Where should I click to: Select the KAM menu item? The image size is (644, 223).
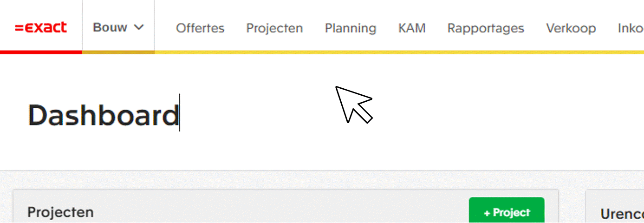tap(412, 28)
